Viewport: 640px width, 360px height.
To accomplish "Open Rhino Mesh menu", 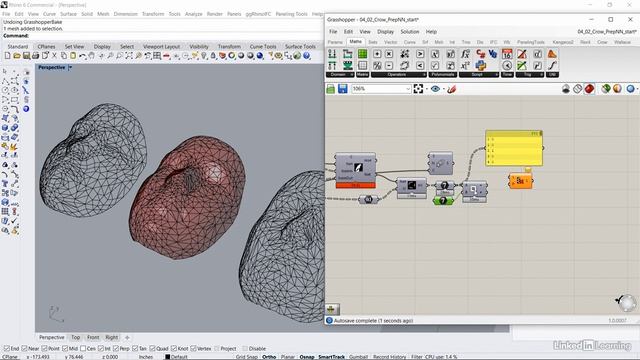I will click(x=103, y=14).
